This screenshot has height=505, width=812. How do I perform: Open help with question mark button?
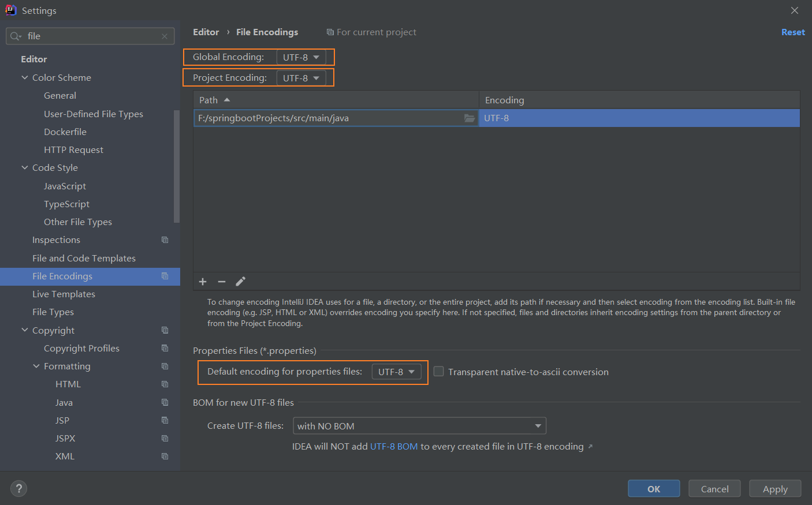(18, 489)
